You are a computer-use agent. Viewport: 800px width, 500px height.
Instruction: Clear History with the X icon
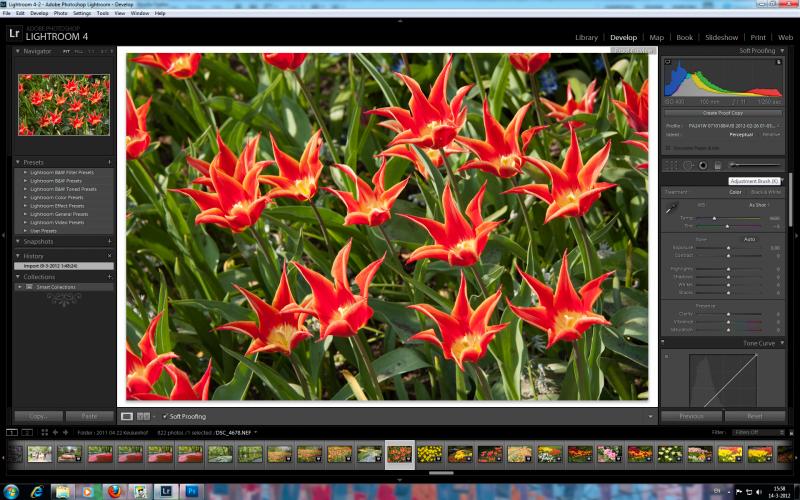109,256
